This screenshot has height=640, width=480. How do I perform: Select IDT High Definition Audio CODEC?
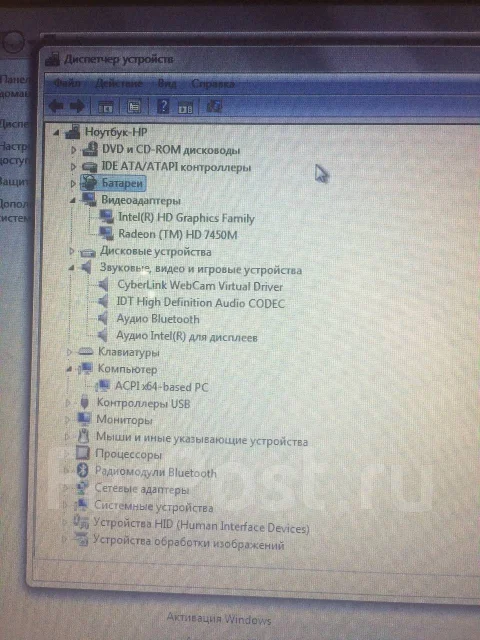(200, 302)
